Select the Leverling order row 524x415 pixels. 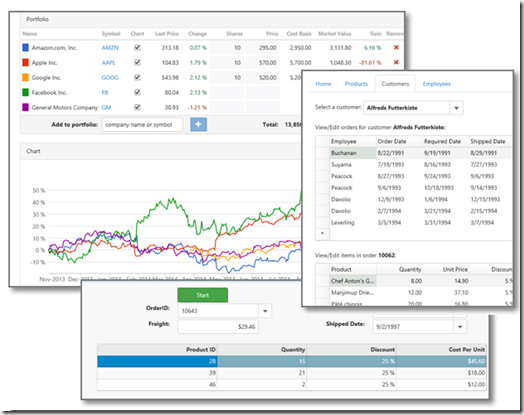tap(413, 223)
